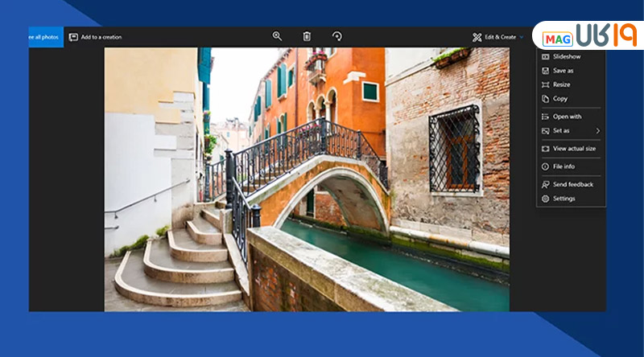Click the Add to a creation icon
The width and height of the screenshot is (644, 357).
click(x=73, y=37)
